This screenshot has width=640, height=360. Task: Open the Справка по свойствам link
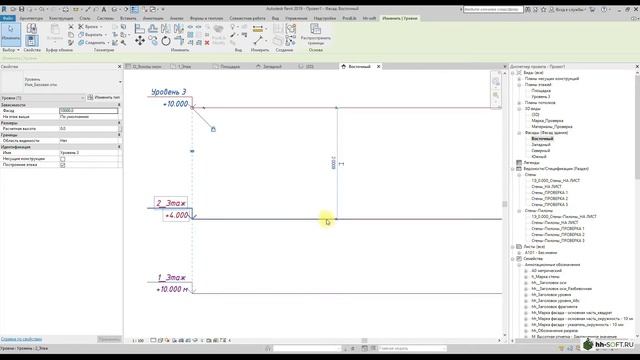click(21, 339)
